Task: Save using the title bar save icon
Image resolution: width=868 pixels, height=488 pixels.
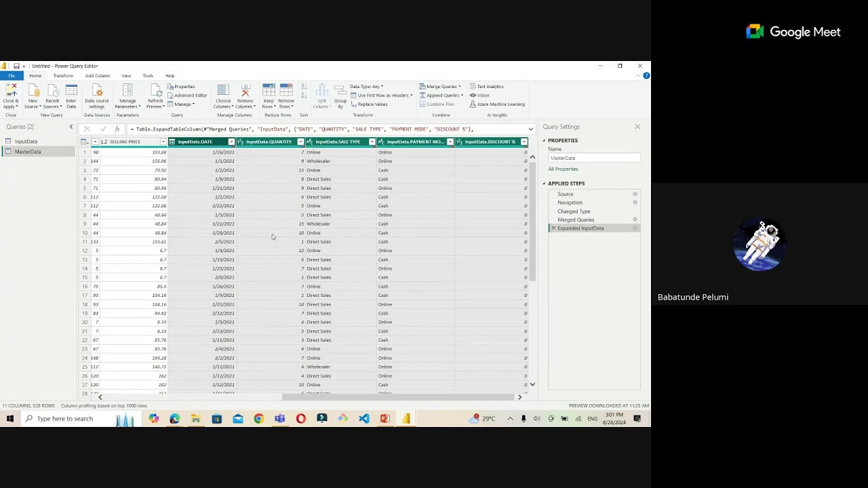Action: tap(16, 66)
